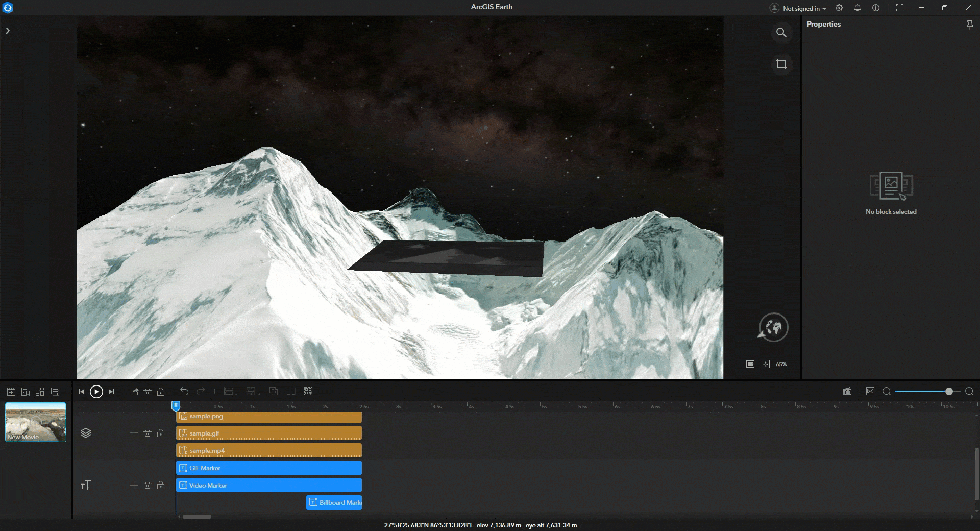
Task: Open the alignment options dropdown in timeline toolbar
Action: click(230, 392)
